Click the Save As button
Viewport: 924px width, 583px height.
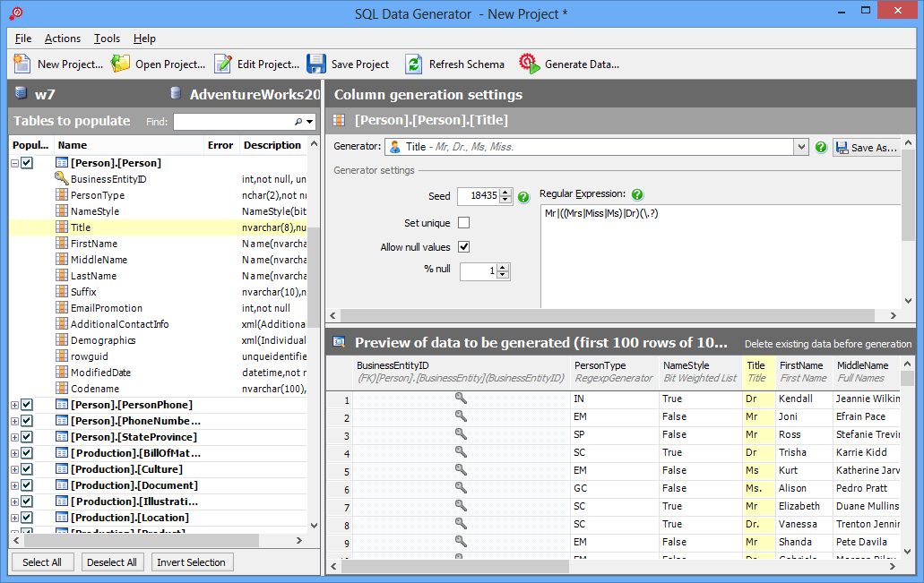pyautogui.click(x=866, y=148)
